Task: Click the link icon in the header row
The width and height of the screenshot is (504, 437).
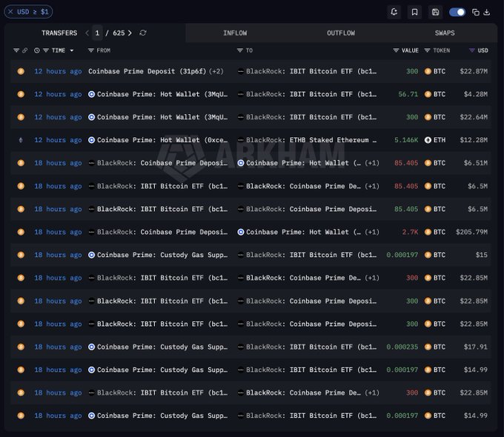Action: 24,50
